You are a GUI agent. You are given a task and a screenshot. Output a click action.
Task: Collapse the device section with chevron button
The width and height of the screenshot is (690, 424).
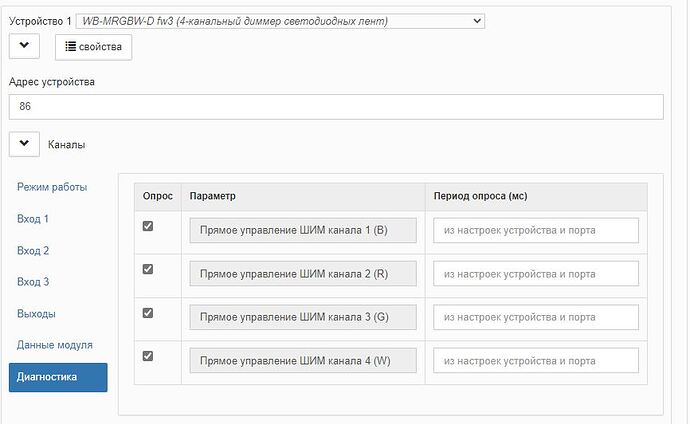tap(24, 46)
